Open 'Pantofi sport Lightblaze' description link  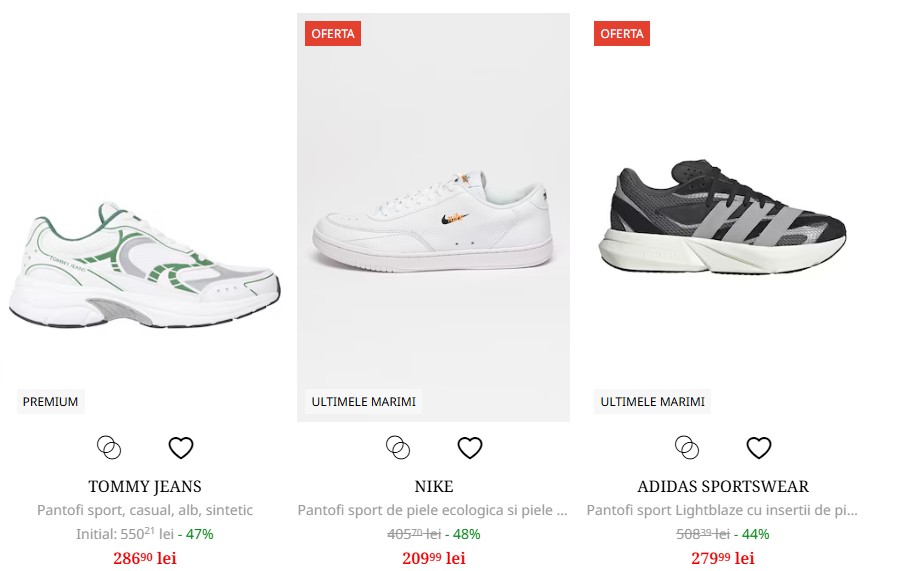(x=722, y=510)
